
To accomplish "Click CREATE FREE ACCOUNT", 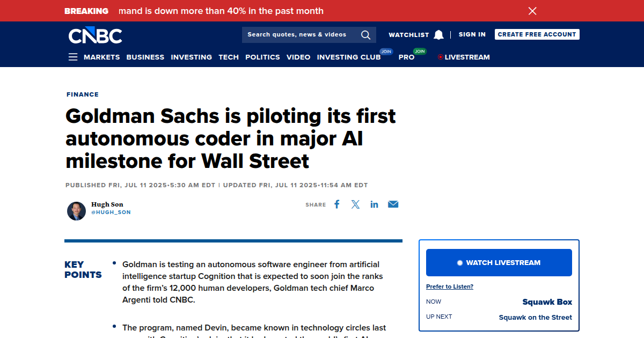I will [x=537, y=34].
